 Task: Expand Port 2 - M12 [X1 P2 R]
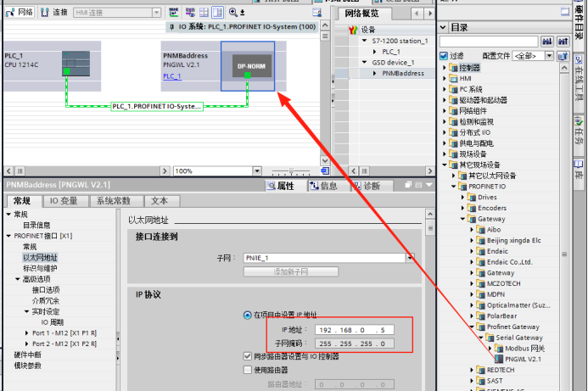(x=26, y=344)
